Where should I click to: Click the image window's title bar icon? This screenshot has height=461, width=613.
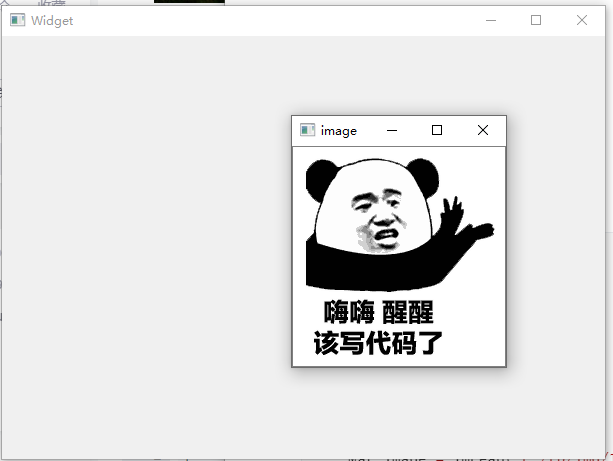point(307,130)
